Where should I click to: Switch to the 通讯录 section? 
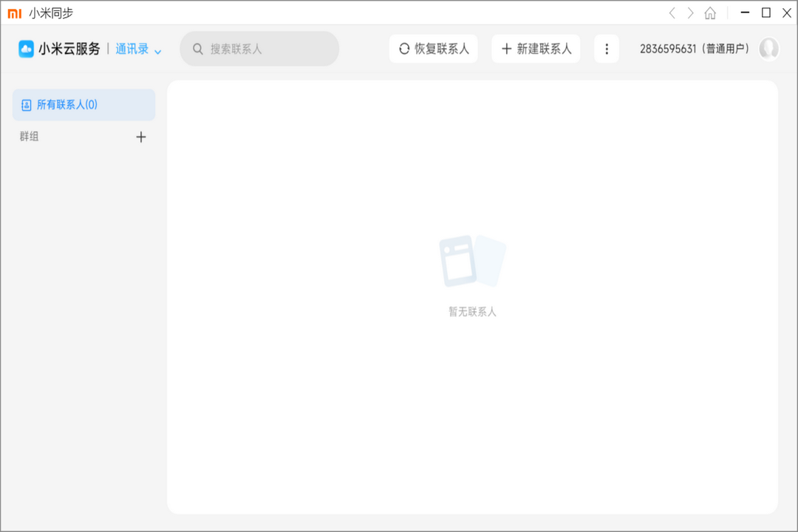coord(132,48)
